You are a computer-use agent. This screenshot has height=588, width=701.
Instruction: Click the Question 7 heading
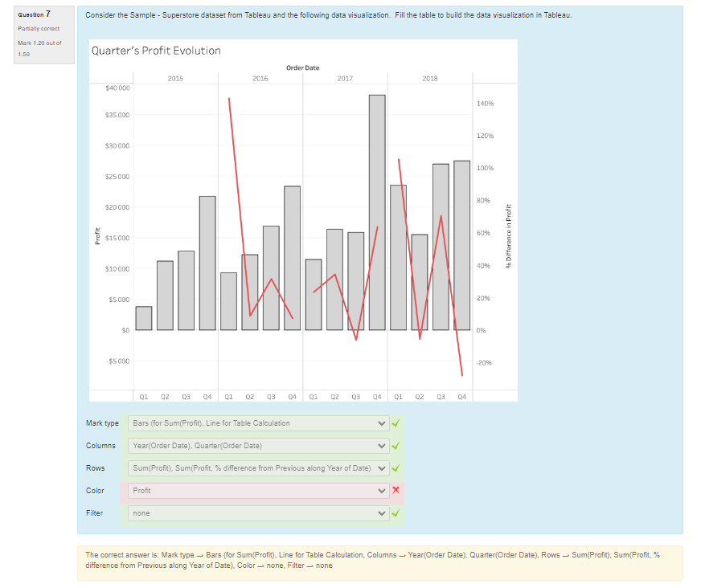coord(37,14)
